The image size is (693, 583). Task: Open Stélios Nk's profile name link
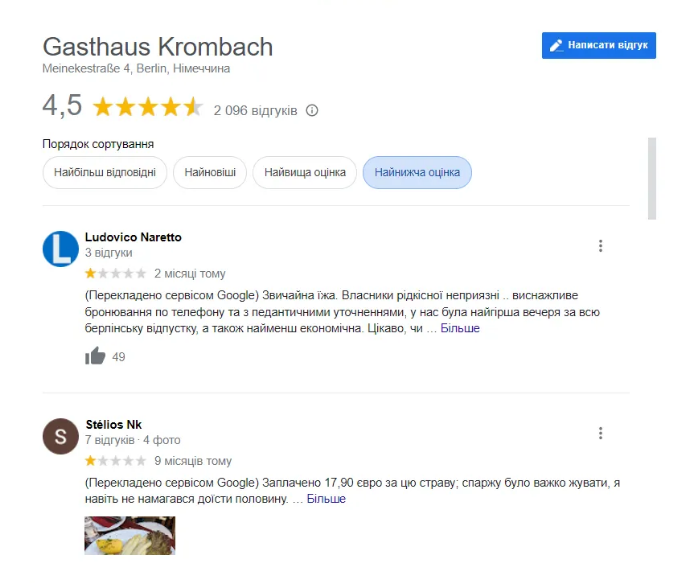(114, 425)
